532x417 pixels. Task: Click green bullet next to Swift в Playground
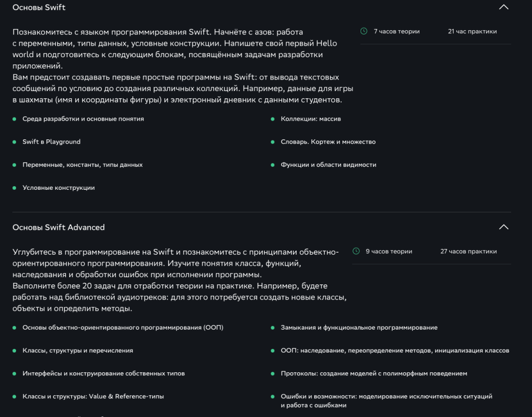15,142
